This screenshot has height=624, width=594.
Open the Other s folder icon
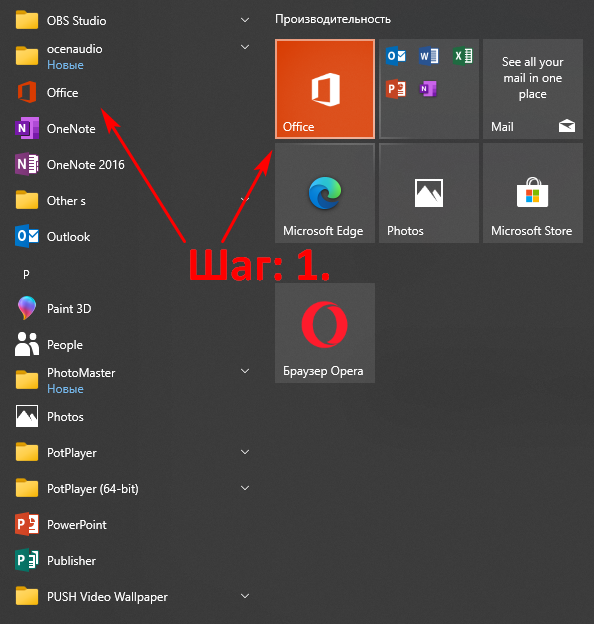[27, 200]
